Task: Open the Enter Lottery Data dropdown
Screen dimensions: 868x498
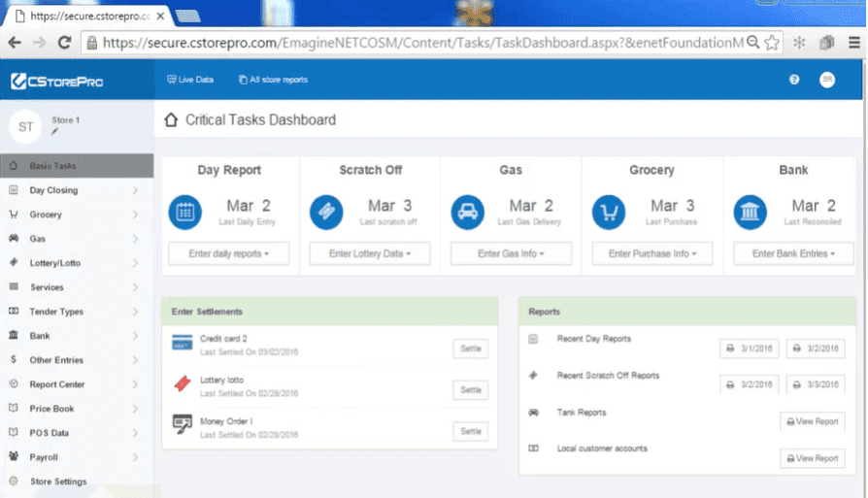Action: coord(370,253)
